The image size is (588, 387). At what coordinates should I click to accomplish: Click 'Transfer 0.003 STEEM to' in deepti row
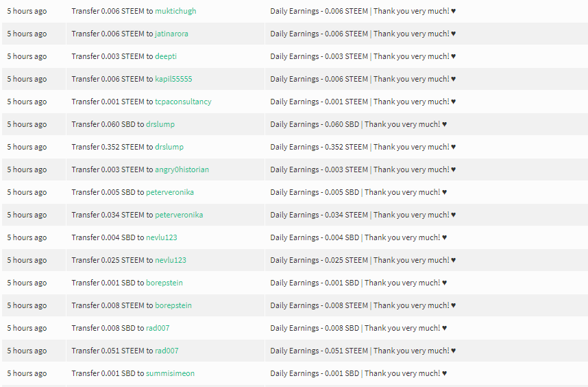[112, 56]
